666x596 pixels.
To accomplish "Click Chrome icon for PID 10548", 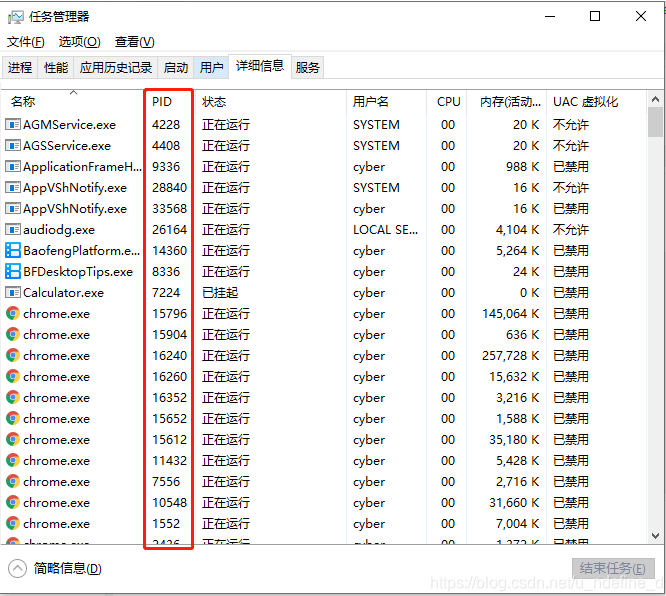I will [x=13, y=503].
